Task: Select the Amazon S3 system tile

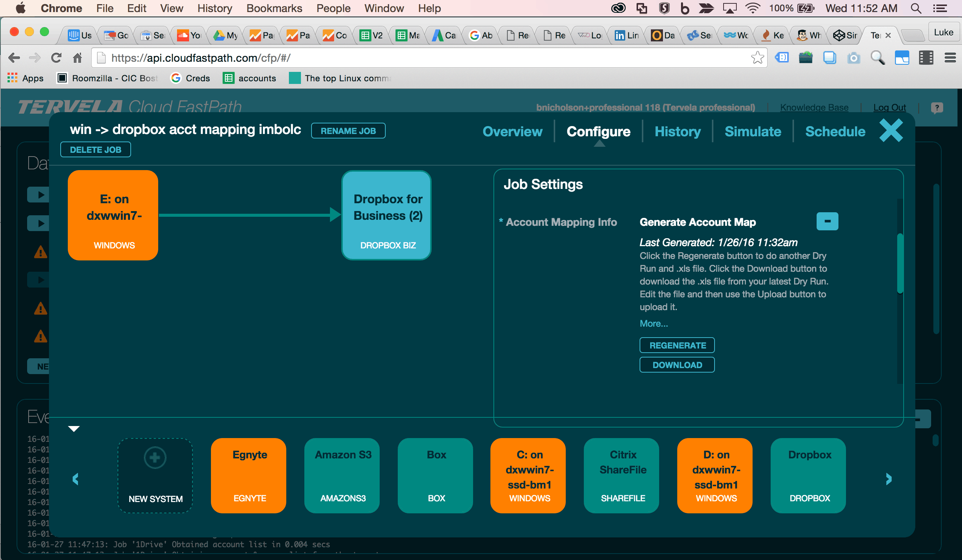Action: [x=341, y=475]
